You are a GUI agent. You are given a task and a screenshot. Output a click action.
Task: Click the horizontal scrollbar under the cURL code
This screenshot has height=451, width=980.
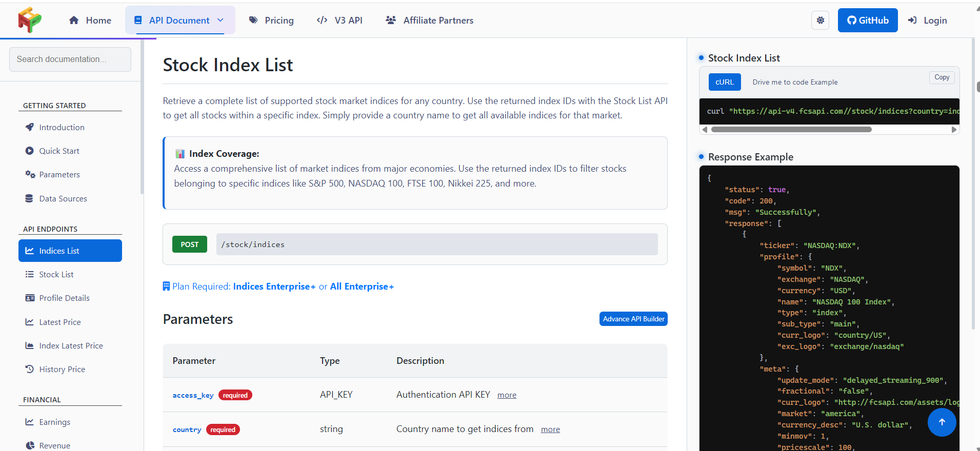point(791,130)
